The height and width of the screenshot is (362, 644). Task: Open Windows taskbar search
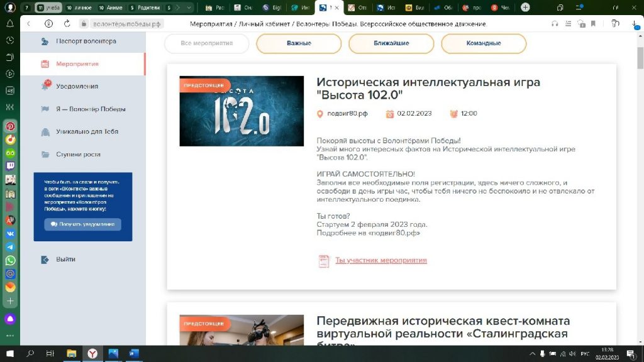point(30,353)
